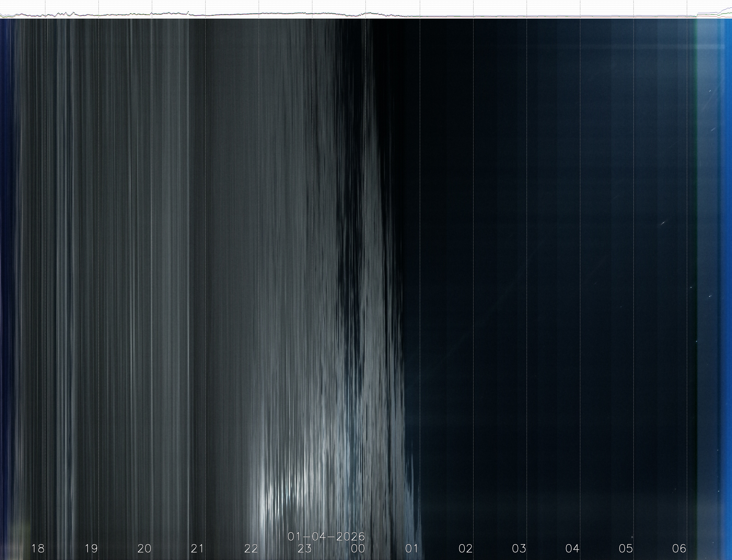Viewport: 732px width, 560px height.
Task: Select the 04 hour marker
Action: click(572, 548)
